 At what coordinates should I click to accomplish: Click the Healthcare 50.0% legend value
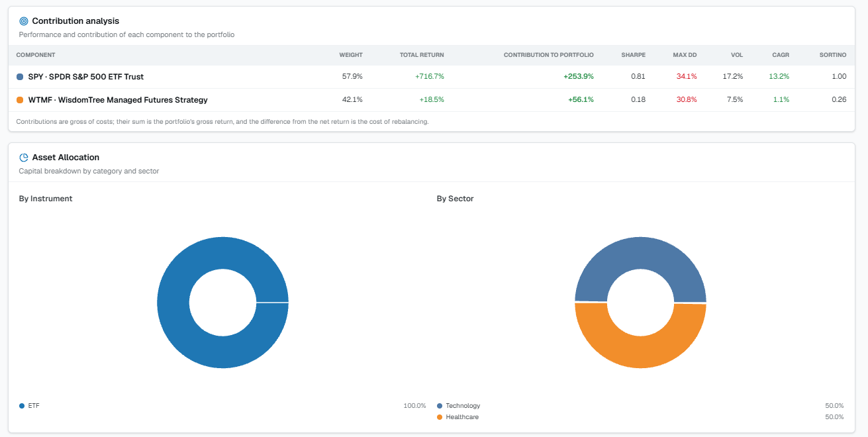[834, 417]
